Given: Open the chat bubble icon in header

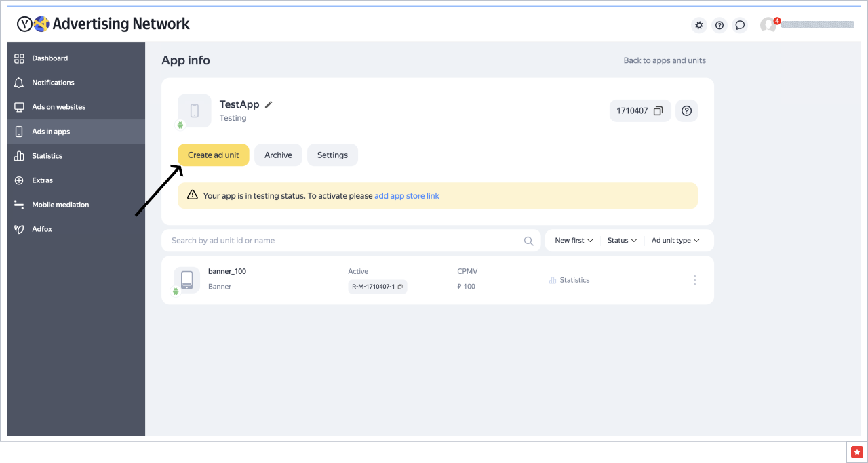Looking at the screenshot, I should point(740,25).
